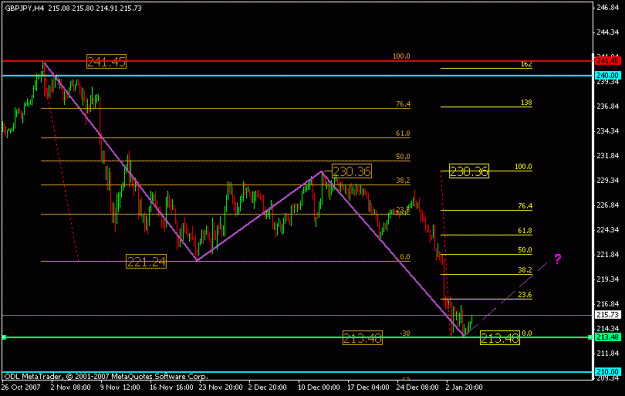Click the 219.34 price scale value
625x396 pixels.
point(607,280)
